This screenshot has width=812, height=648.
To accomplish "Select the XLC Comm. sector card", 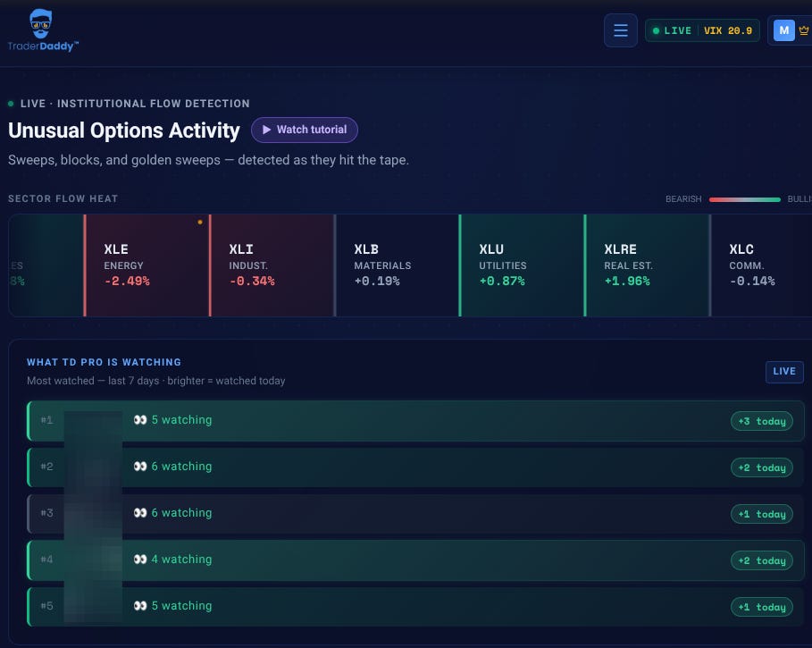I will click(x=761, y=265).
